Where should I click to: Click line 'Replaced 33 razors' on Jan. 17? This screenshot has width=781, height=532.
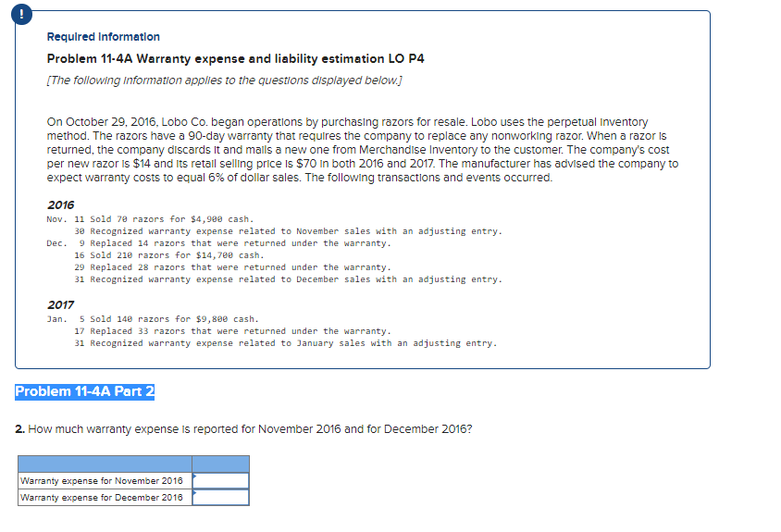coord(240,330)
